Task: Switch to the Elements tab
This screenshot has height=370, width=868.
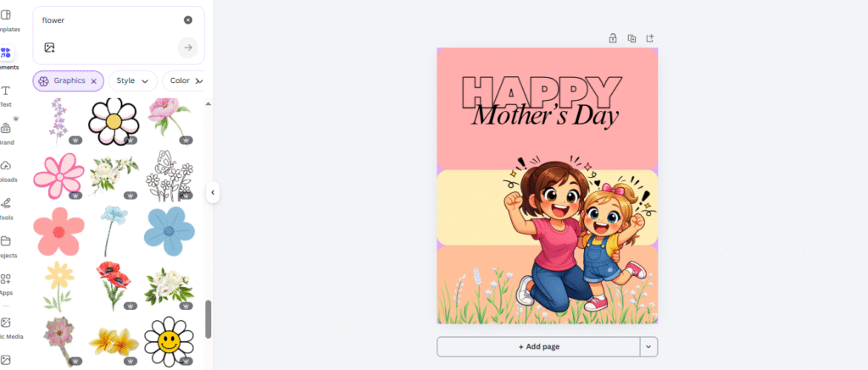Action: click(x=6, y=58)
